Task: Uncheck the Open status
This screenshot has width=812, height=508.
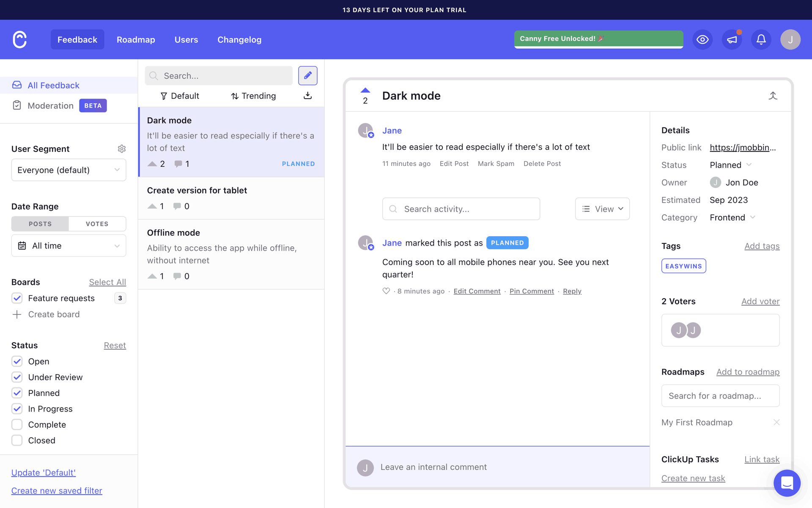Action: click(x=17, y=361)
